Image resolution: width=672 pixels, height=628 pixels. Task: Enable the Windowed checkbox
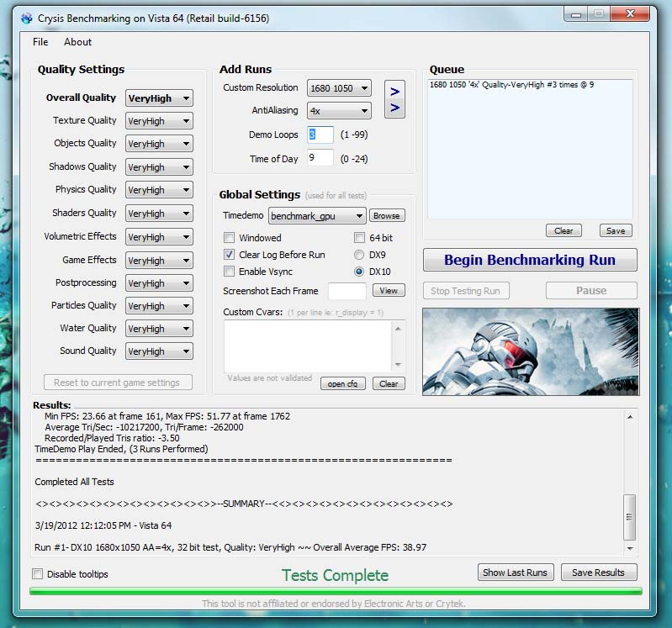click(x=230, y=238)
